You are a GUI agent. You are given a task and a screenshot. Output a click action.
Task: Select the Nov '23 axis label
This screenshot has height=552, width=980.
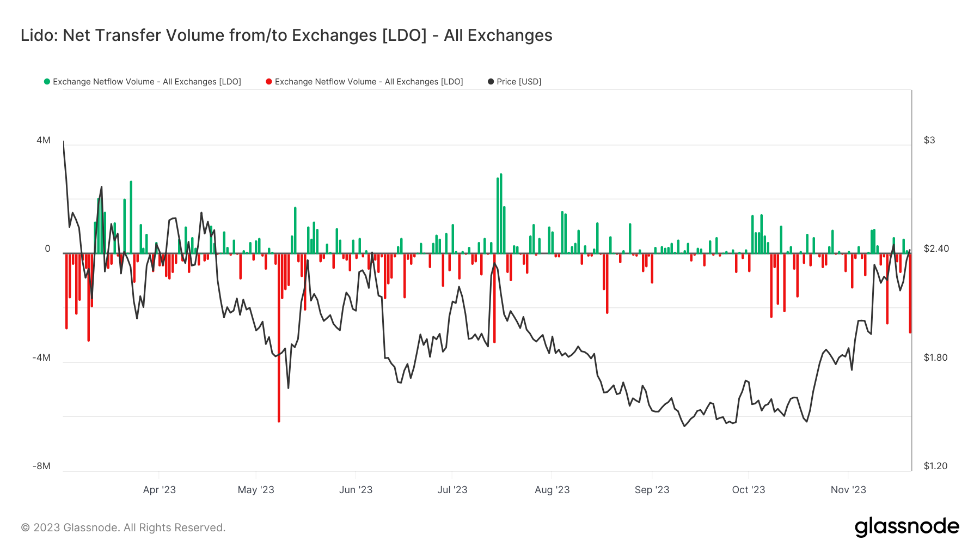tap(848, 489)
